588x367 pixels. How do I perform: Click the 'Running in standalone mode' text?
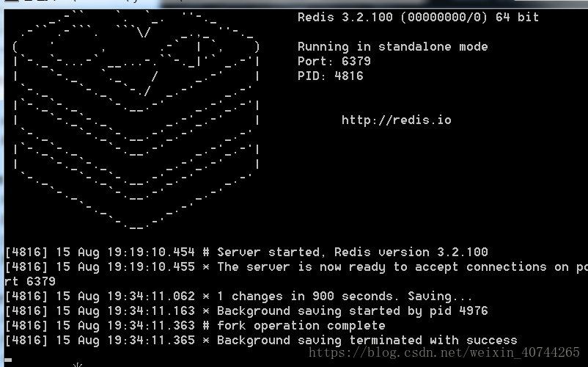(393, 46)
